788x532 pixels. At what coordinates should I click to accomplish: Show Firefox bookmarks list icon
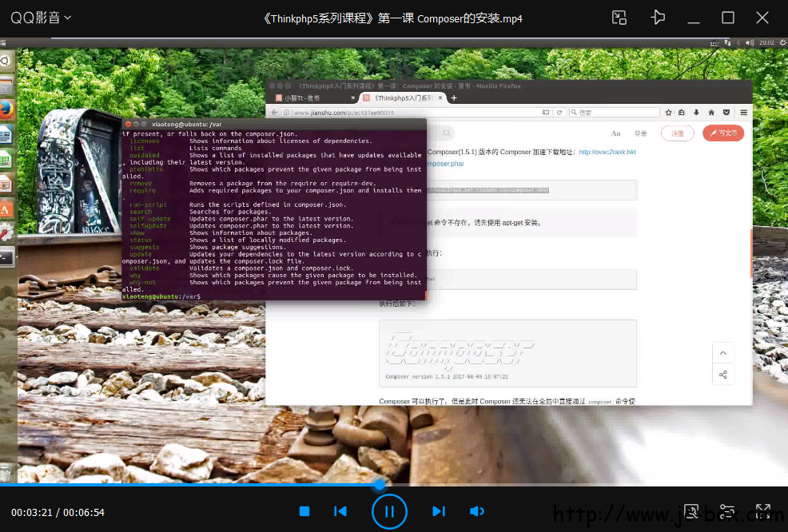coord(682,113)
